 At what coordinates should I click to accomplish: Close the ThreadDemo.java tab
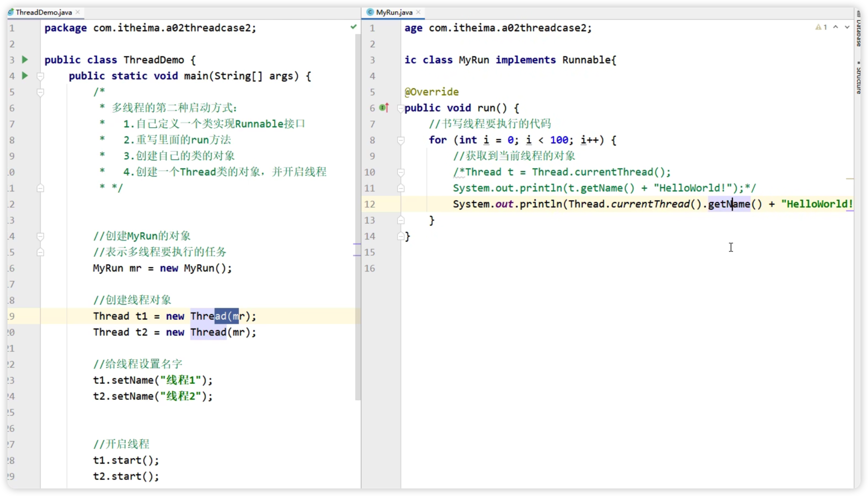(78, 12)
